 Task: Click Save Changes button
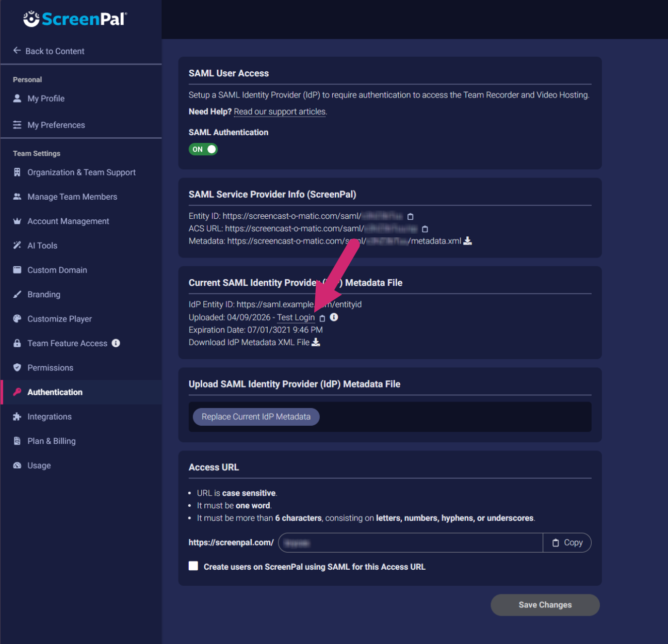point(545,605)
